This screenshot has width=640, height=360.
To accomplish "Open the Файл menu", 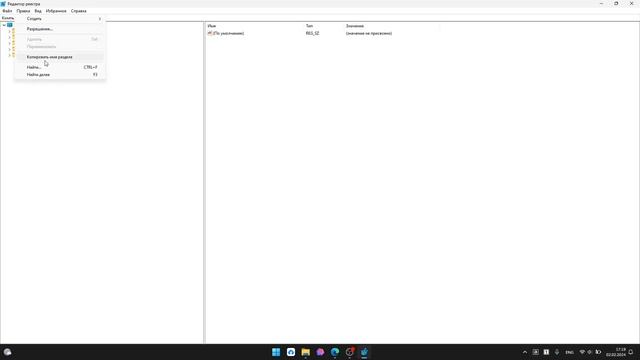I will pos(7,11).
